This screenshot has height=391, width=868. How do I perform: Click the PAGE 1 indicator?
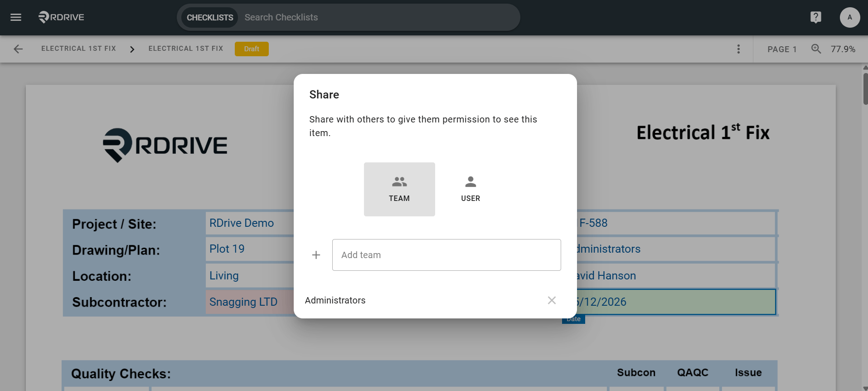click(782, 49)
